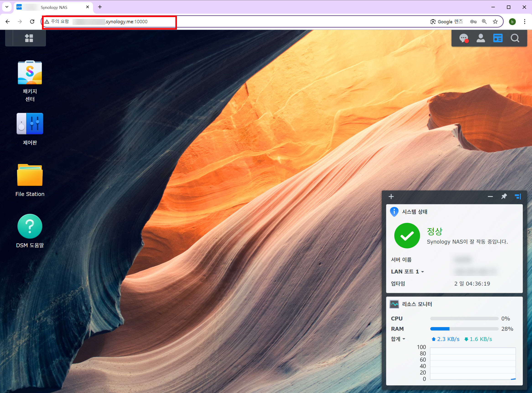
Task: Toggle the widgets panel icon in taskbar
Action: click(x=498, y=38)
